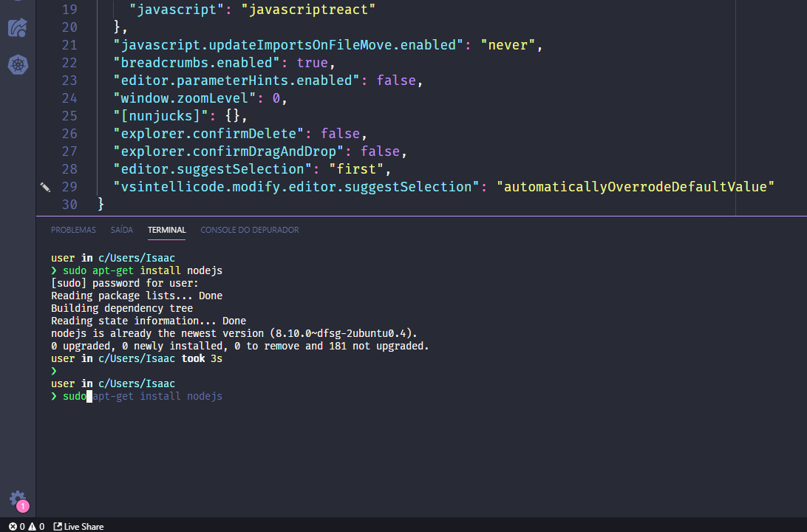Click the "javascriptreact" value
This screenshot has width=807, height=532.
coord(308,10)
